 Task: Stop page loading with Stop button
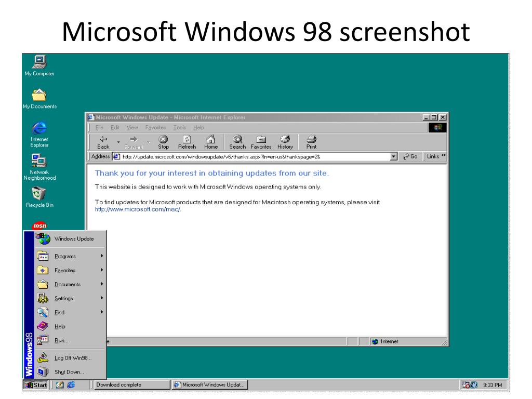[163, 142]
